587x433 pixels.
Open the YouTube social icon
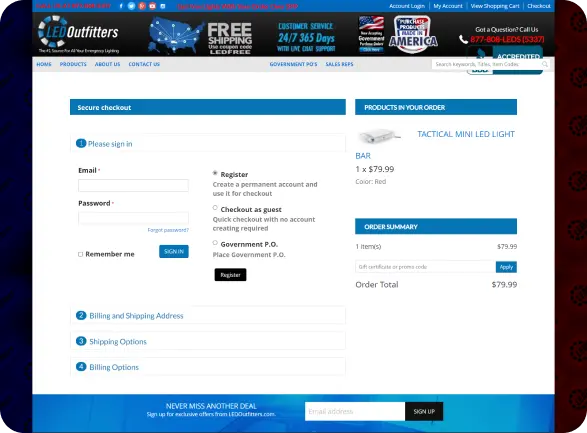tap(152, 6)
